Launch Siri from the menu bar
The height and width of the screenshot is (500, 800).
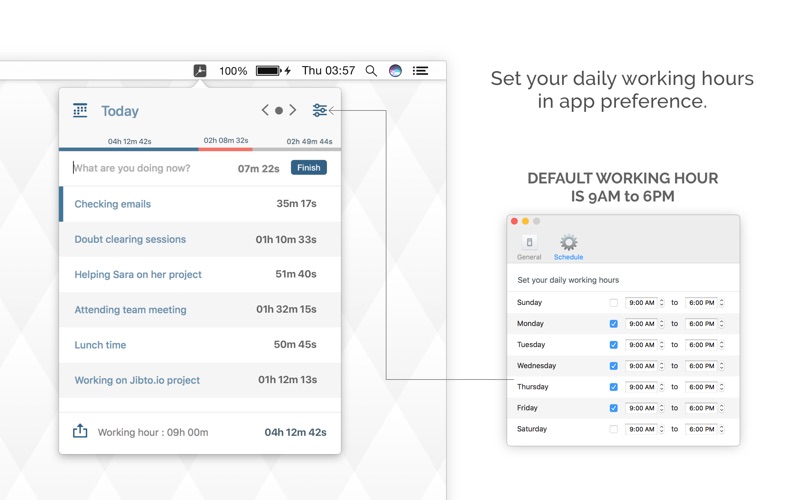point(395,70)
